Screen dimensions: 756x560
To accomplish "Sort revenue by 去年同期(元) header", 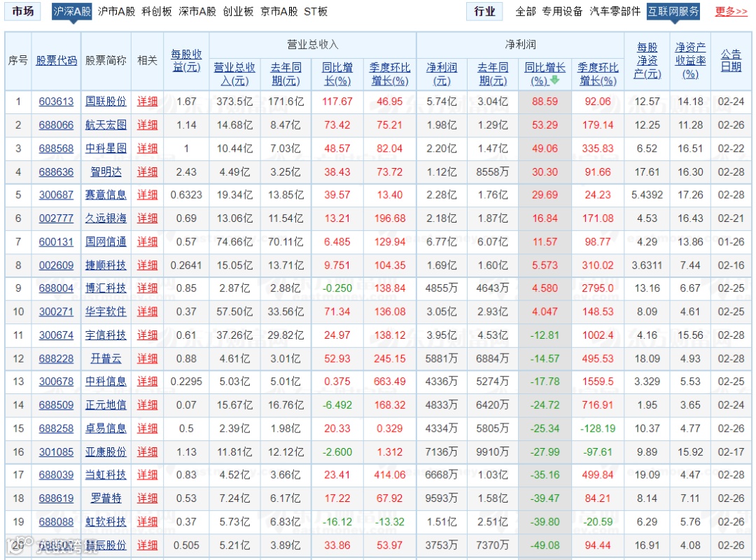I will [286, 73].
